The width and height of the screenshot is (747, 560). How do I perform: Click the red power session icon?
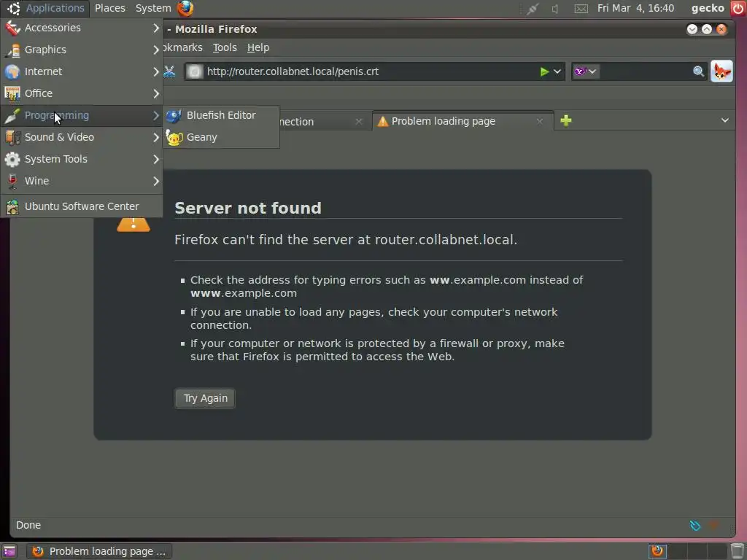pos(738,8)
